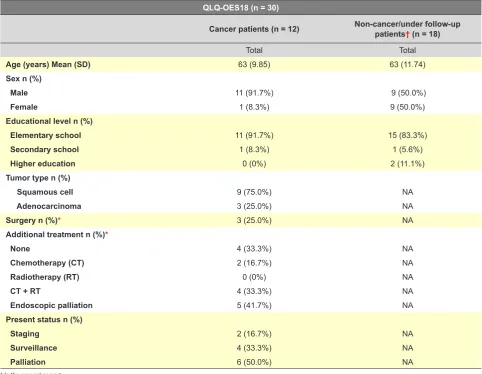Click the "Chemotherapy (CT)" row label
Viewport: 482px width, 374px height.
(x=47, y=263)
